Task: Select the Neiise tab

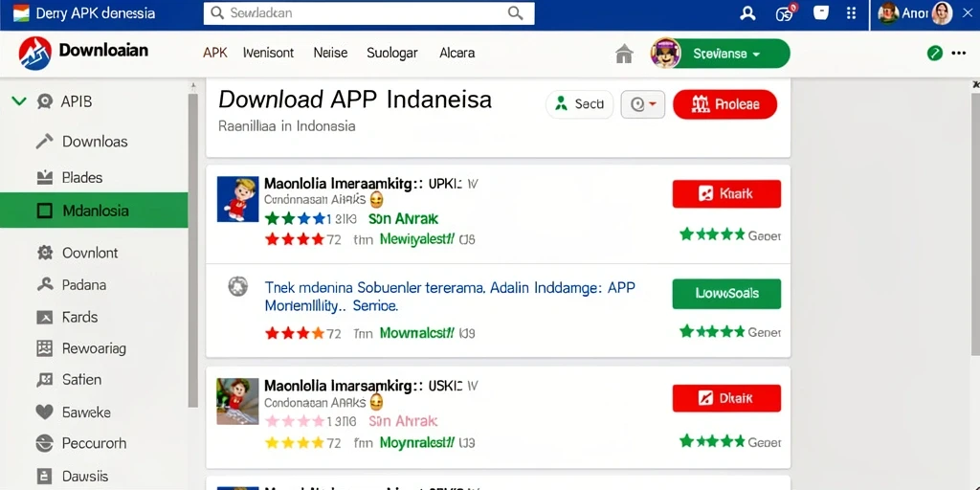Action: pos(330,54)
